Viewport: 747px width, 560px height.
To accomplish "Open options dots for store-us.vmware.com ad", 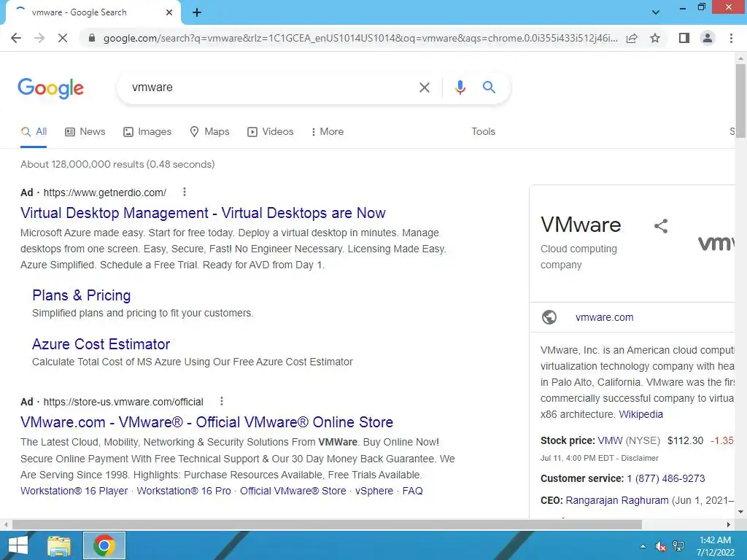I will pos(222,402).
